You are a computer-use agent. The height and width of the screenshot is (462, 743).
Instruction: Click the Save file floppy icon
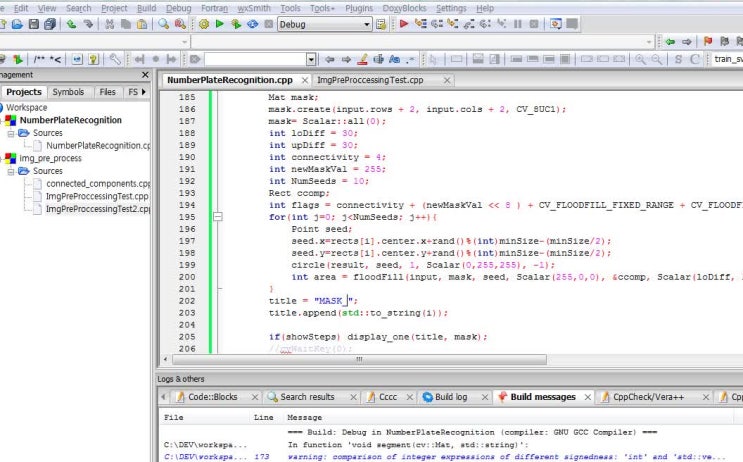click(34, 24)
